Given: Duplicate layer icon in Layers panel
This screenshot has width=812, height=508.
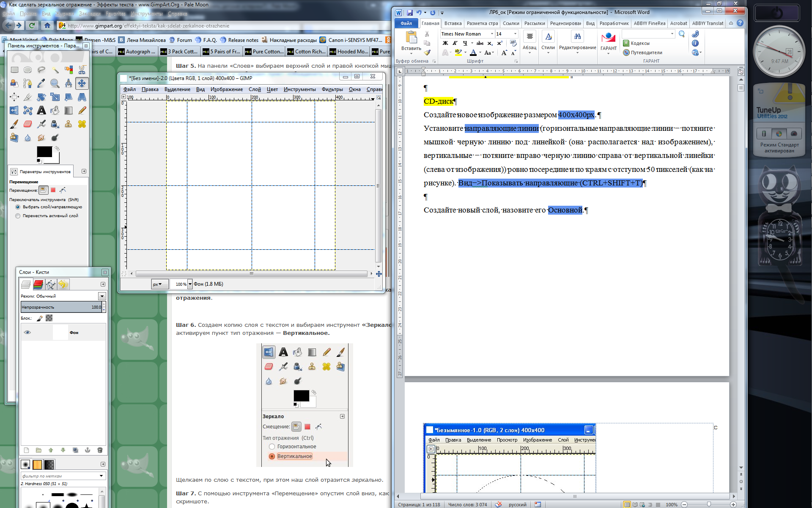Looking at the screenshot, I should (75, 450).
